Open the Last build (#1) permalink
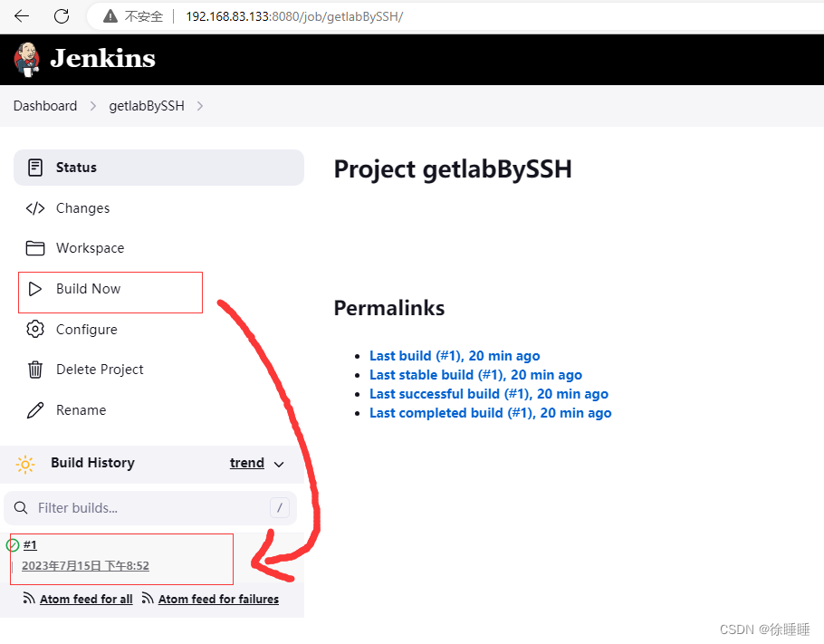824x644 pixels. [455, 356]
